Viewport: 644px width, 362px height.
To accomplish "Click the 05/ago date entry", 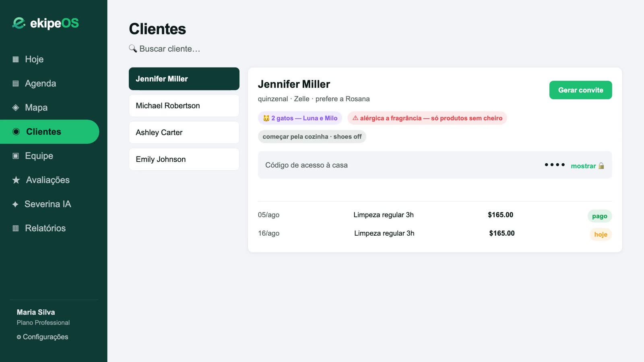I will click(x=268, y=215).
